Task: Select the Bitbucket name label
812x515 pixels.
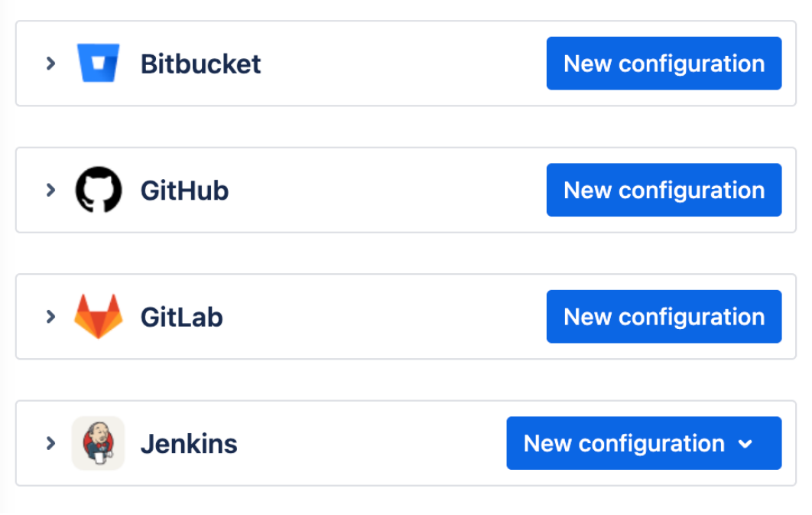Action: [x=200, y=64]
